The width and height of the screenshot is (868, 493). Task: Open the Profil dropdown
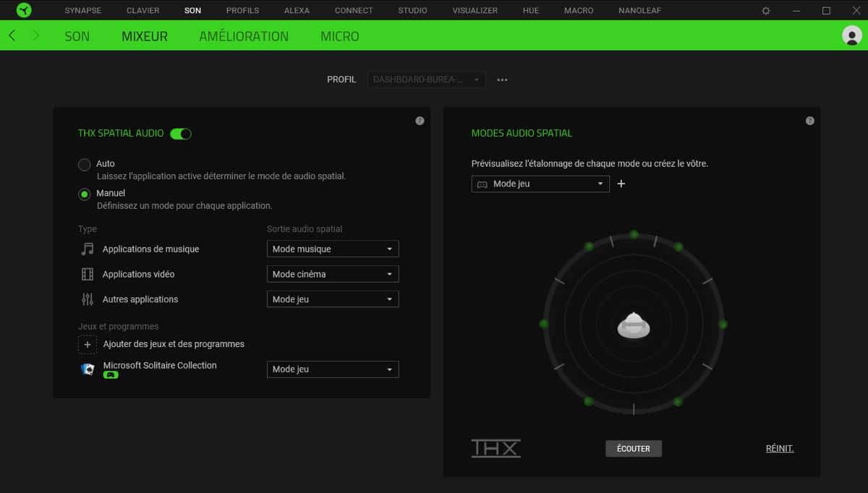pyautogui.click(x=426, y=80)
